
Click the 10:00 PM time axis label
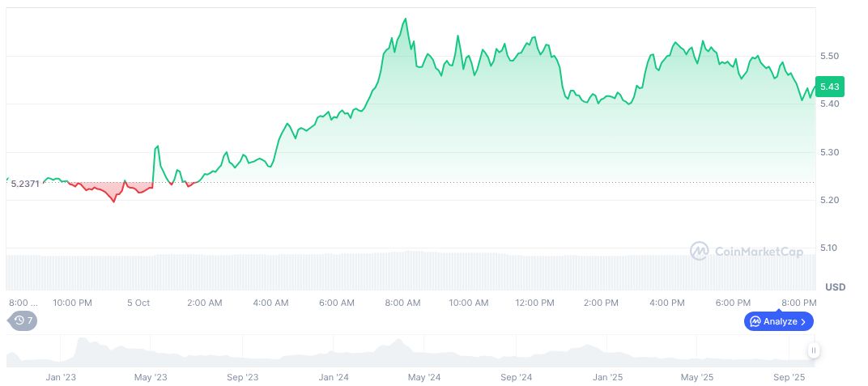coord(72,303)
